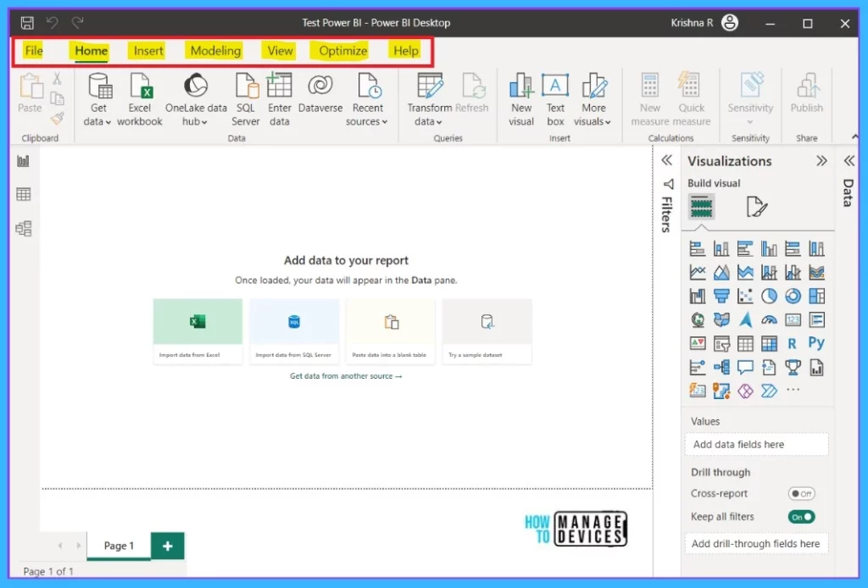The width and height of the screenshot is (868, 588).
Task: Select the Map globe visual
Action: pos(698,319)
